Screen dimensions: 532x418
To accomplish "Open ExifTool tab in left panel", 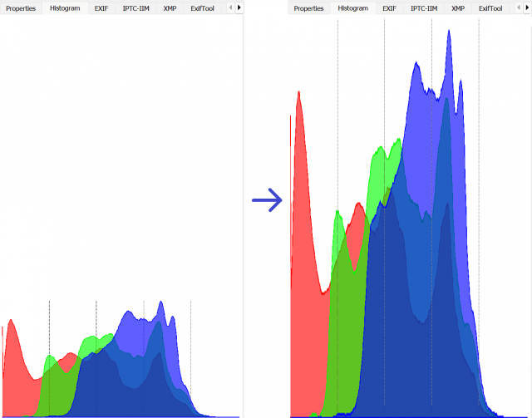I will click(x=202, y=8).
